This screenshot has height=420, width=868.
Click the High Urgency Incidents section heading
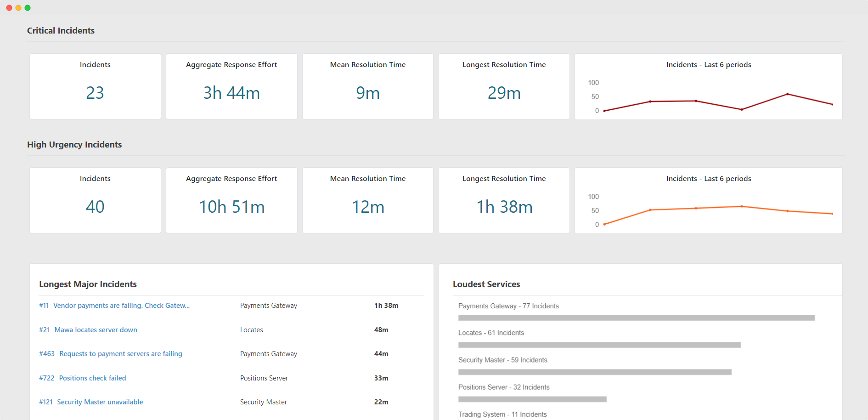[74, 145]
